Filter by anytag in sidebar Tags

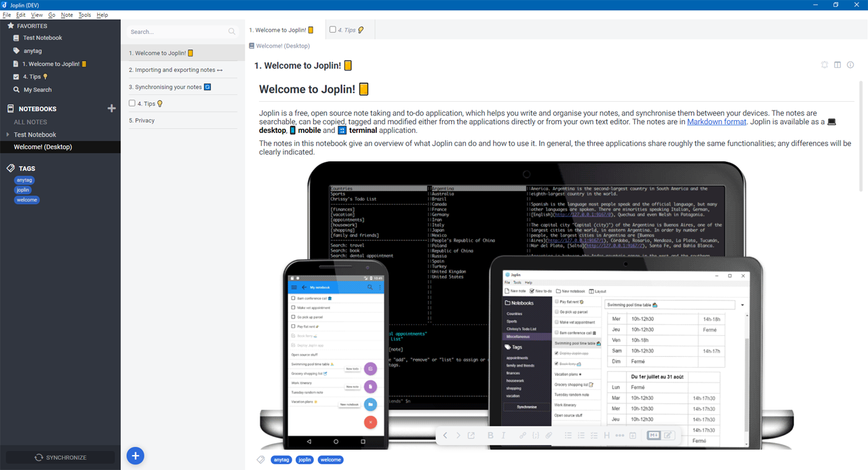pos(24,180)
